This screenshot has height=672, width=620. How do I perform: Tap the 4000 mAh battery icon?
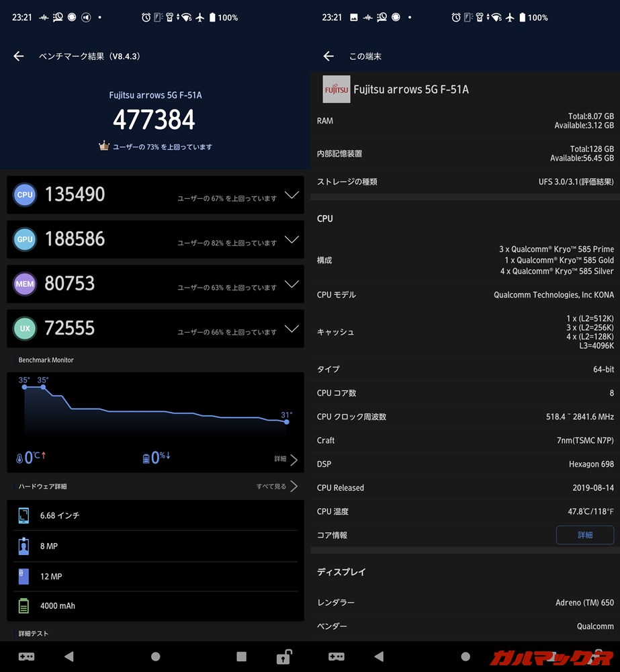coord(24,605)
